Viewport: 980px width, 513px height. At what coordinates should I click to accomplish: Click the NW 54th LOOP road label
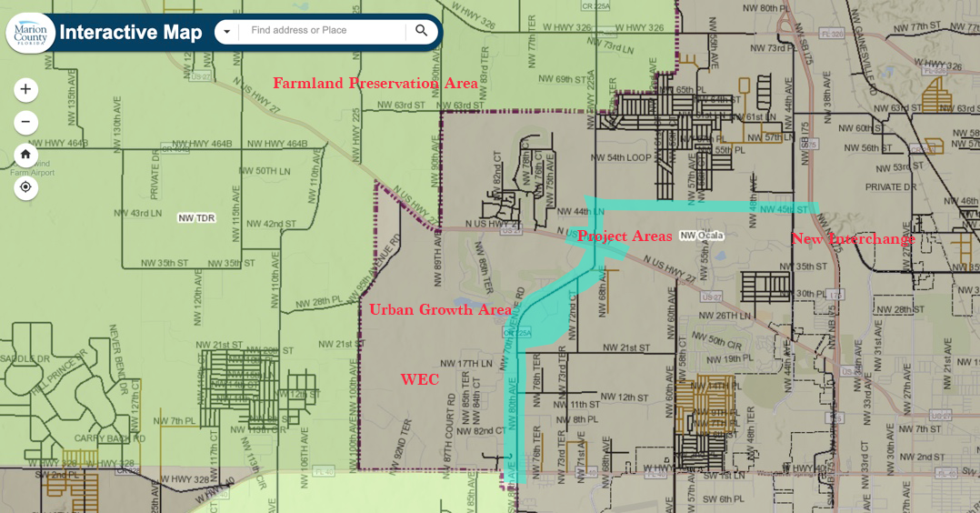pos(621,157)
